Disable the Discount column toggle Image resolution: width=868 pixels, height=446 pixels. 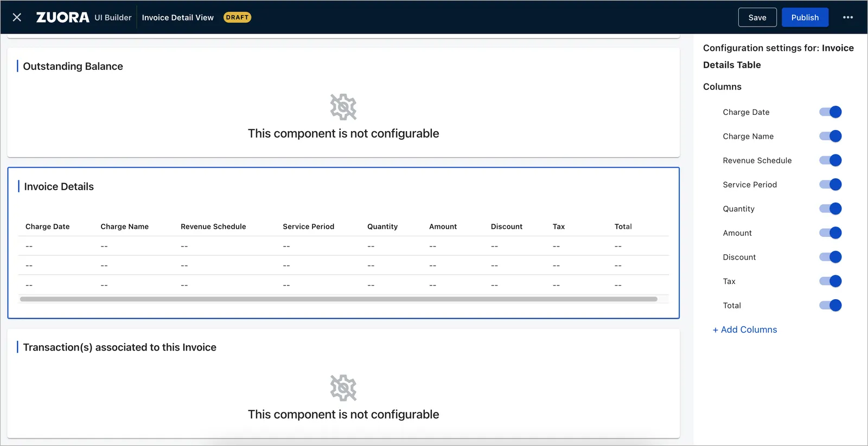[x=830, y=257]
